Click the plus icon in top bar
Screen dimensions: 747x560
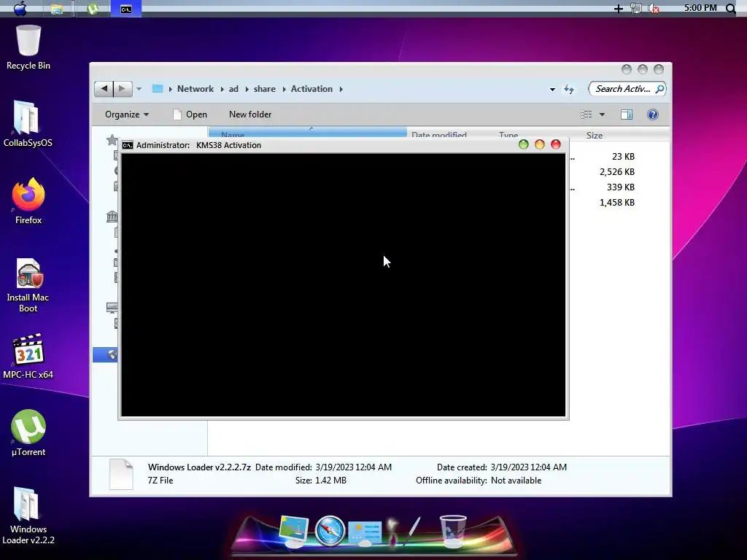click(x=619, y=9)
